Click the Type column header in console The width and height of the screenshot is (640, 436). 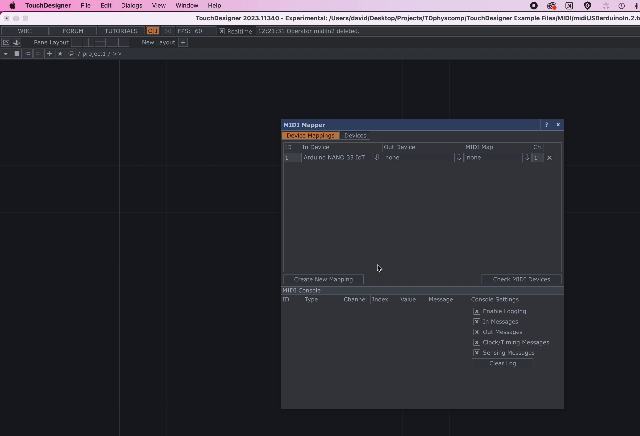pos(311,300)
